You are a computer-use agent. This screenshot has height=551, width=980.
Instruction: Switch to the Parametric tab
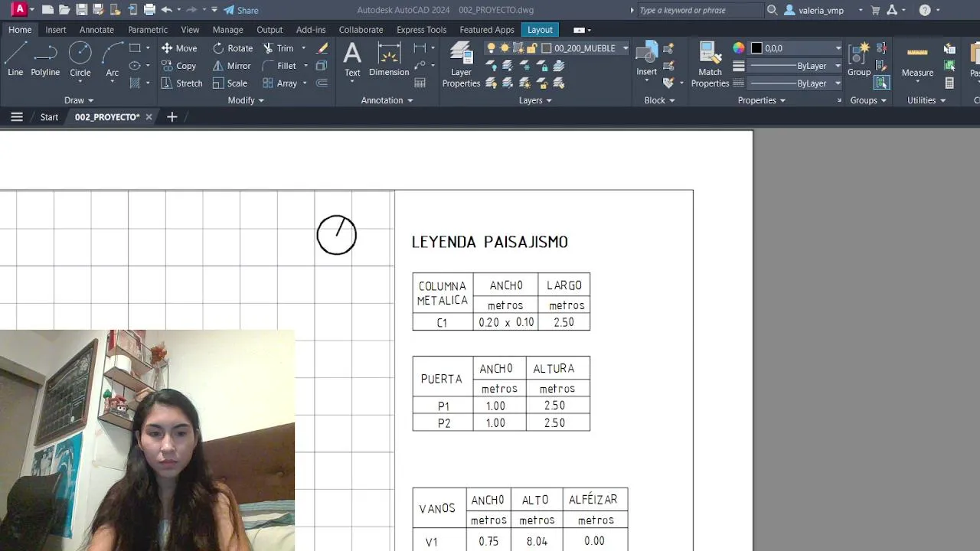148,29
